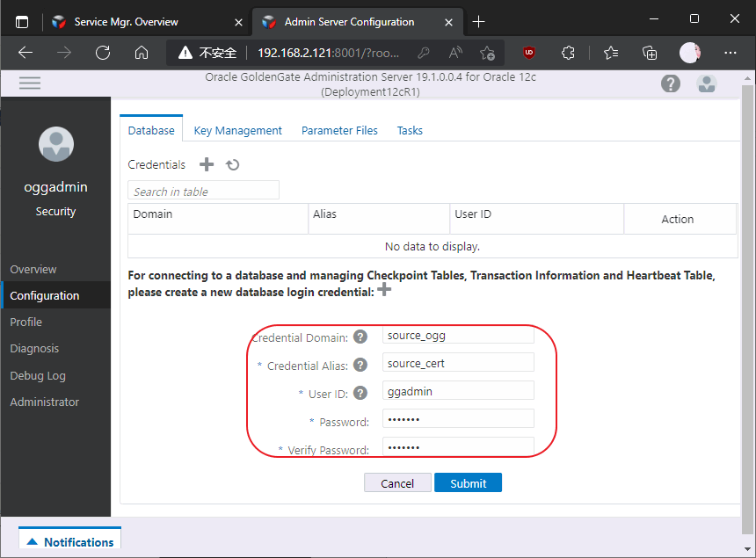The image size is (756, 558).
Task: Select the Tasks tab
Action: pyautogui.click(x=410, y=130)
